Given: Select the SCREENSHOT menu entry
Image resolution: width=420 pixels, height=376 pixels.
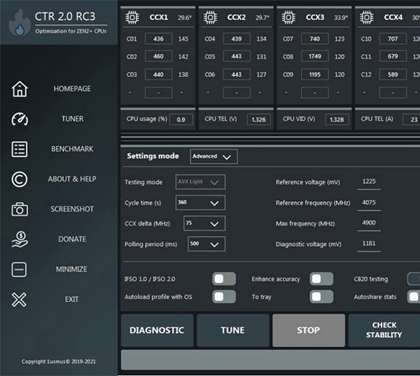Looking at the screenshot, I should coord(72,209).
